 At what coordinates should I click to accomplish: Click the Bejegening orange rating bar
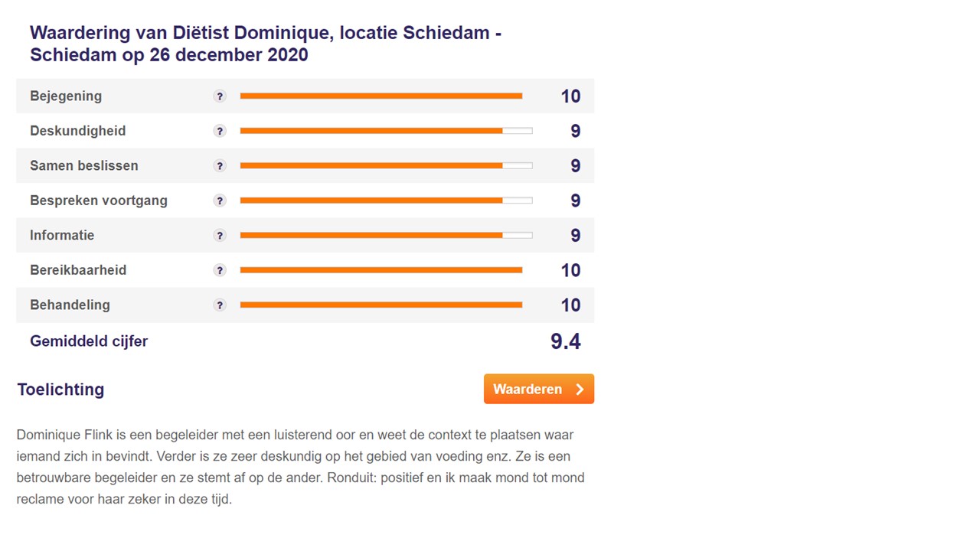point(381,96)
